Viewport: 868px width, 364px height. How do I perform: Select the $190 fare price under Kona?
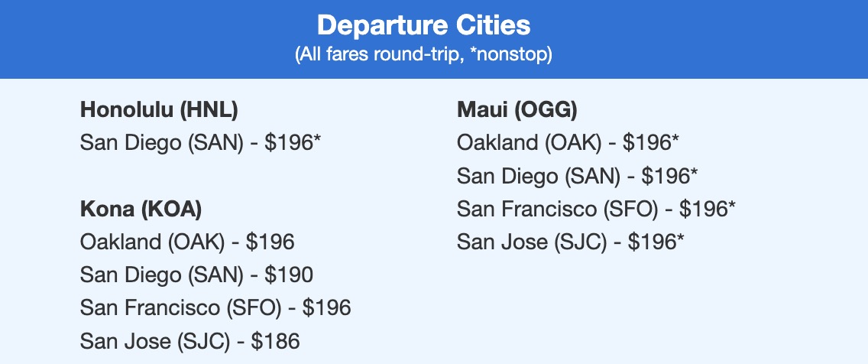288,275
